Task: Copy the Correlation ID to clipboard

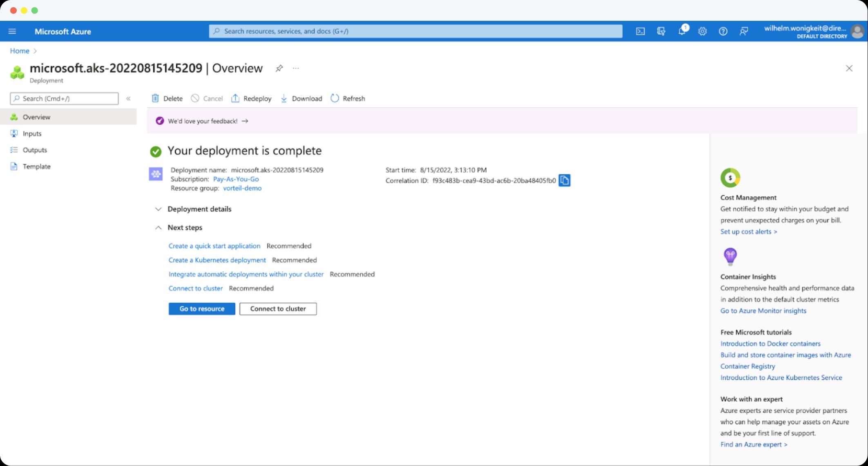Action: [564, 180]
